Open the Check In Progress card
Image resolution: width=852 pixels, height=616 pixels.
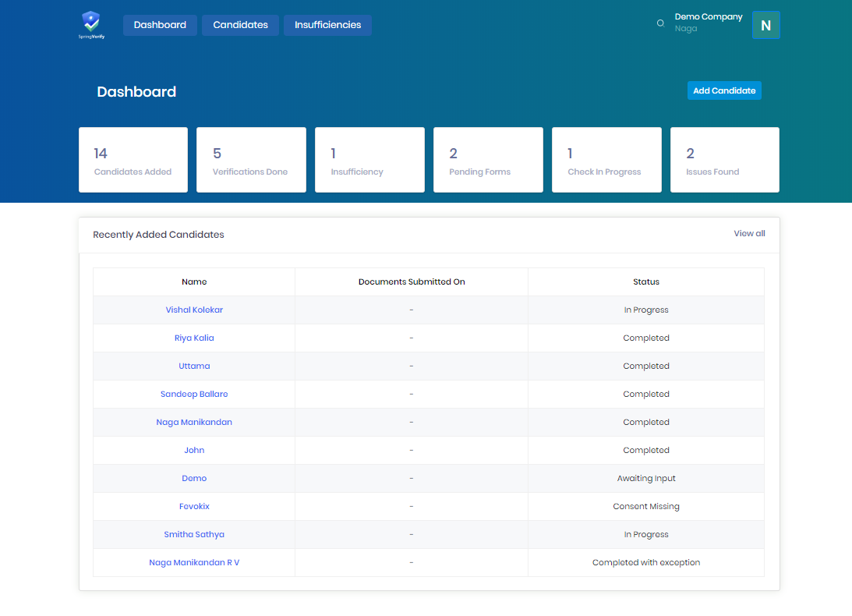click(606, 160)
